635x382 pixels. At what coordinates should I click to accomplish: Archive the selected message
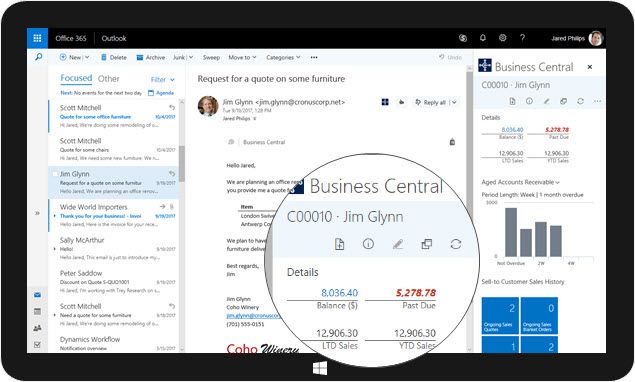[151, 58]
